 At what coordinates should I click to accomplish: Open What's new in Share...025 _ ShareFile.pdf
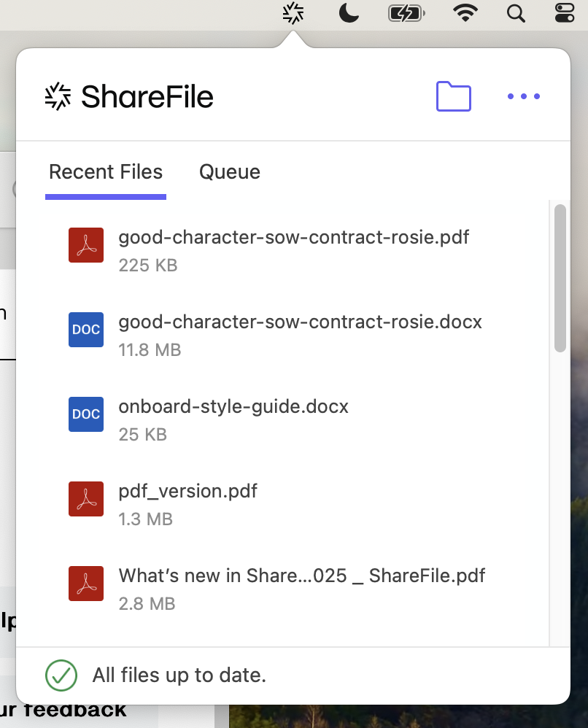[x=302, y=576]
